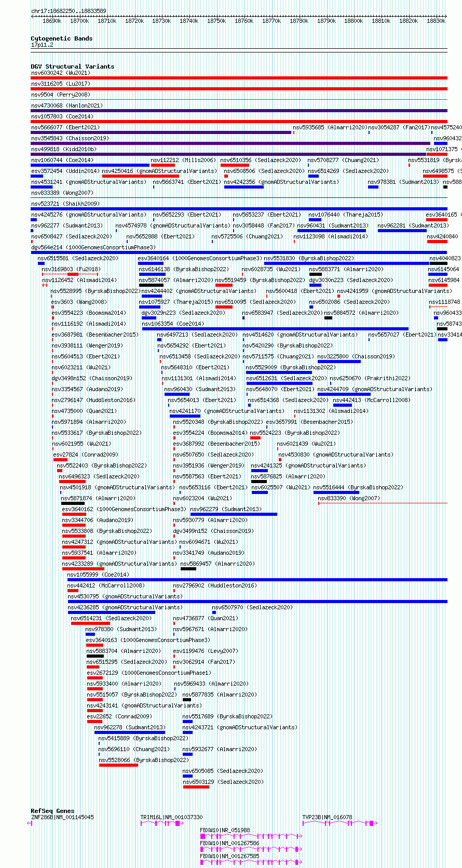The width and height of the screenshot is (462, 868).
Task: Click red bar under esv27824 (Conrad2009)
Action: (x=60, y=460)
